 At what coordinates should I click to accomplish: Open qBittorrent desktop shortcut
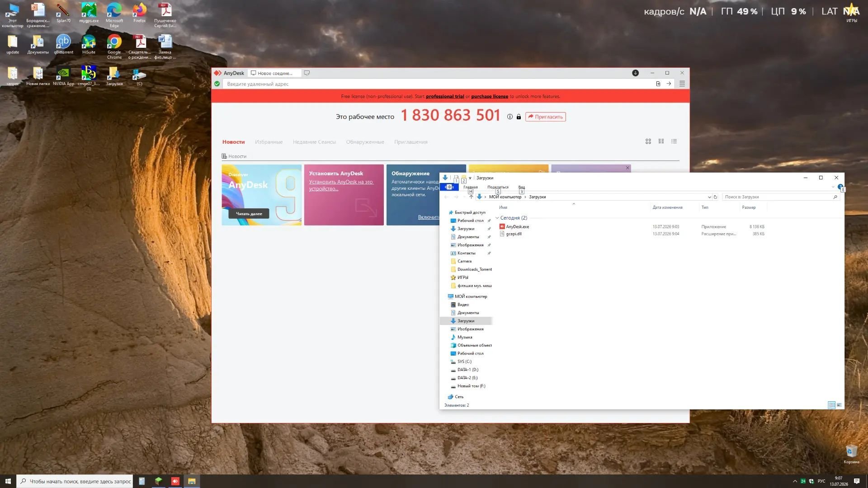[x=63, y=45]
